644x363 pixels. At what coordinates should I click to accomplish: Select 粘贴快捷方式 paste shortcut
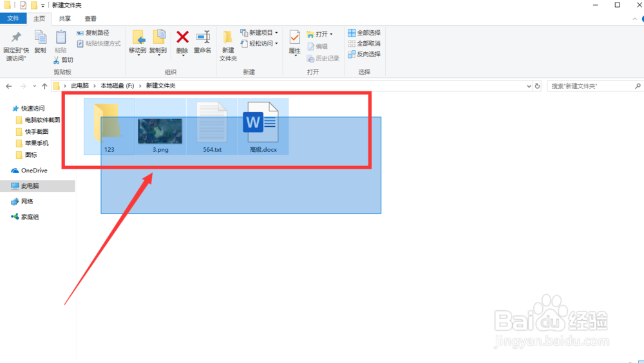[x=99, y=43]
